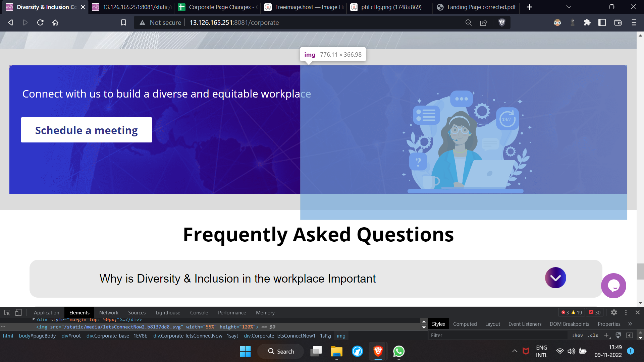Open the tab search dropdown

tap(569, 7)
